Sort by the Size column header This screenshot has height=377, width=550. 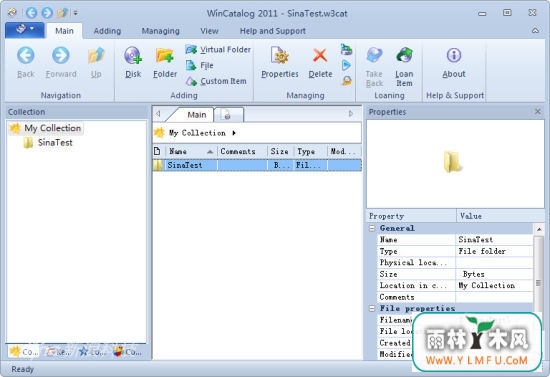click(280, 151)
